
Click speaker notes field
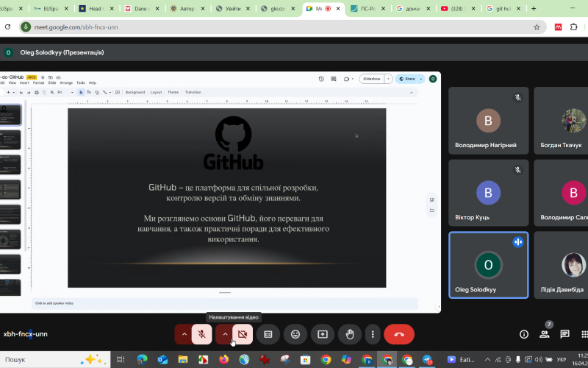(225, 303)
